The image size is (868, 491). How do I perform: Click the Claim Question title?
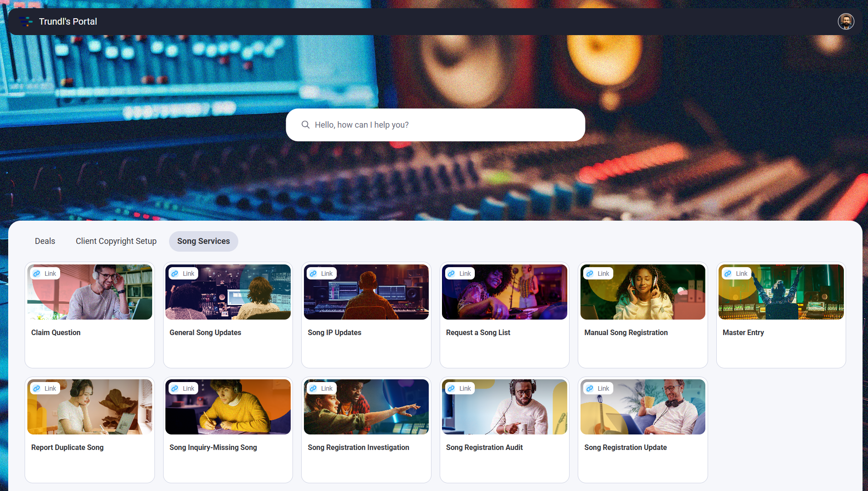tap(56, 333)
